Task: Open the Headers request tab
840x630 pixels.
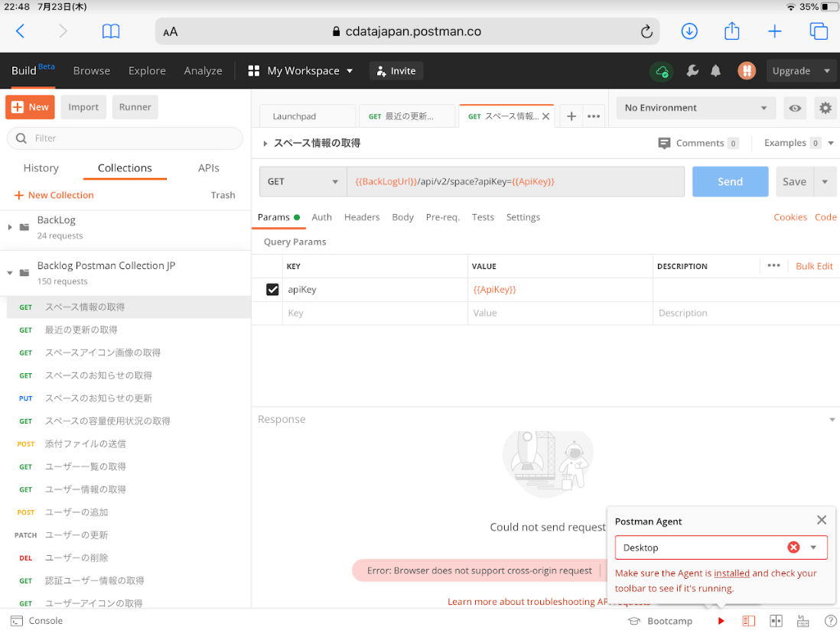Action: (x=362, y=217)
